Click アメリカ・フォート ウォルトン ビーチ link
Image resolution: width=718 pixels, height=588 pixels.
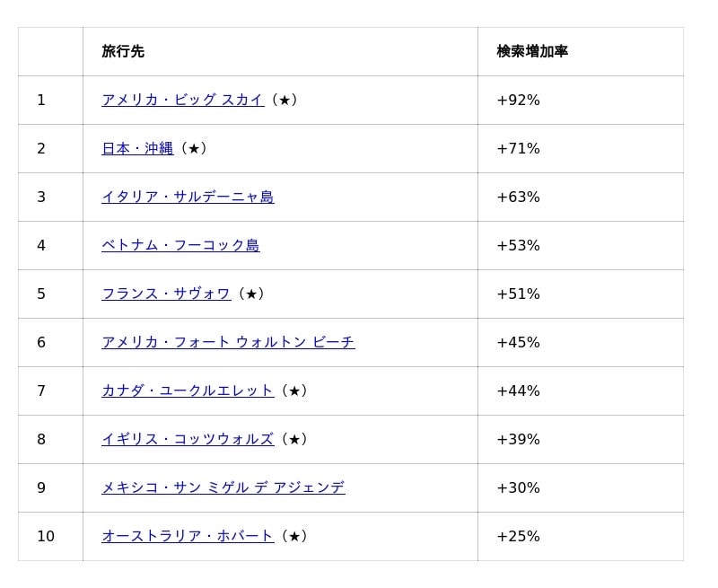[x=228, y=343]
